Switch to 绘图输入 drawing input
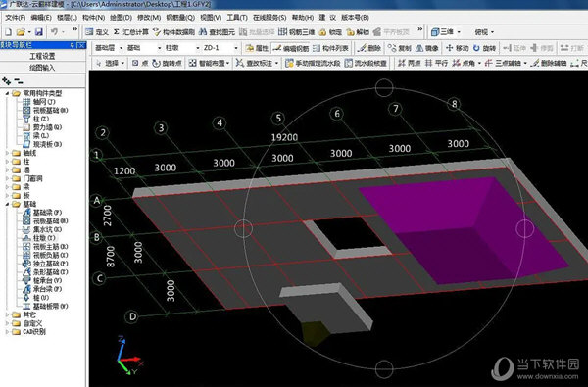The width and height of the screenshot is (588, 387). pyautogui.click(x=43, y=68)
